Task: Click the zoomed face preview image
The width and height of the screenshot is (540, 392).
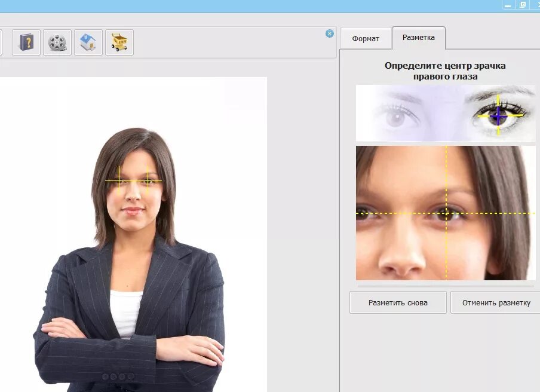Action: point(446,213)
